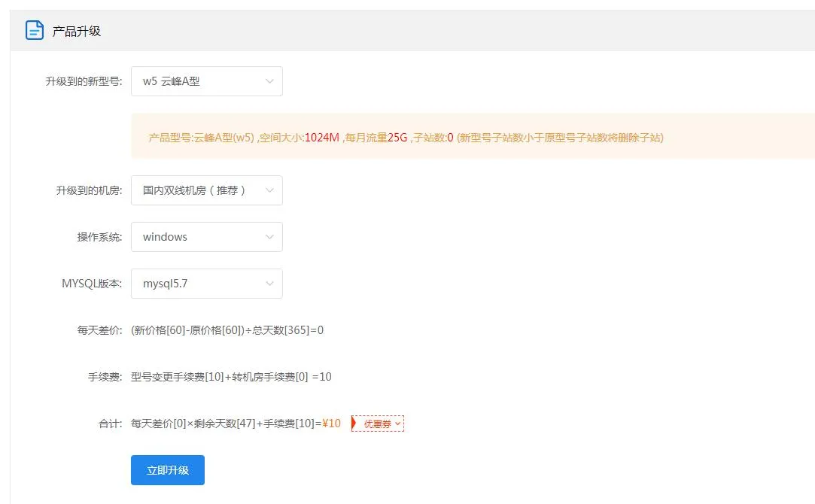
Task: Click the 子站数 warning note in the banner
Action: 560,138
